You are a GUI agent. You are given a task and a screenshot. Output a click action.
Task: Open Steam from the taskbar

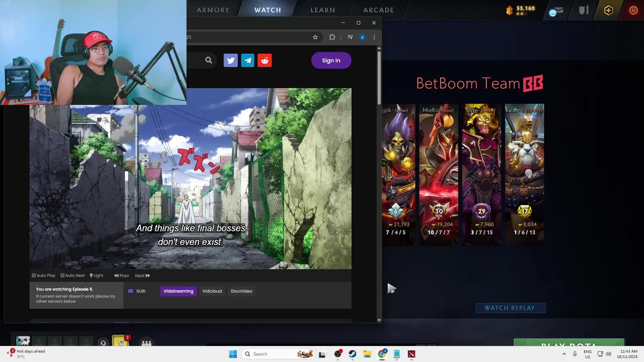353,354
